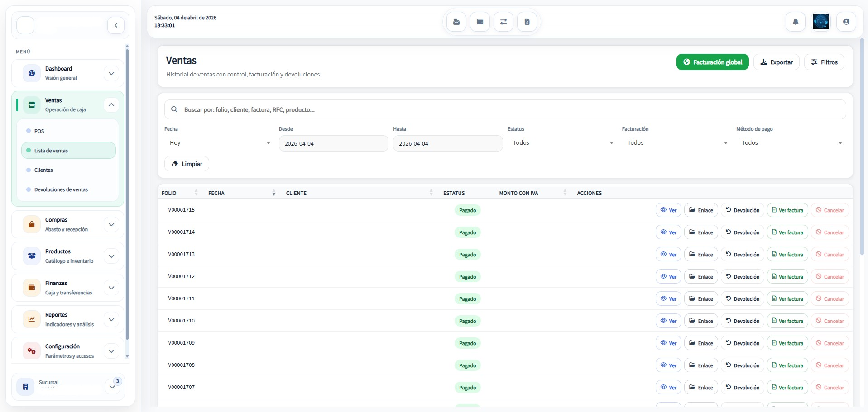
Task: Collapse the sidebar with the back arrow
Action: tap(116, 25)
